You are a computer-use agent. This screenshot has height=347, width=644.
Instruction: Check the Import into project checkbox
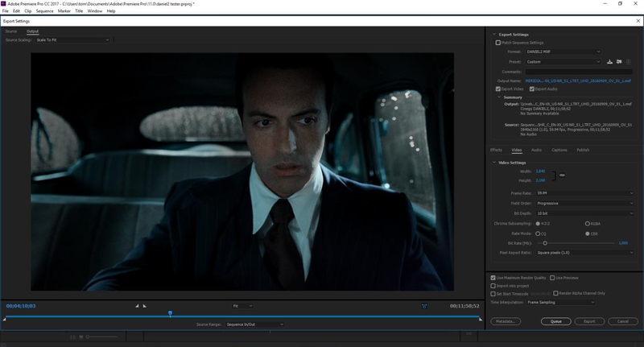[493, 286]
